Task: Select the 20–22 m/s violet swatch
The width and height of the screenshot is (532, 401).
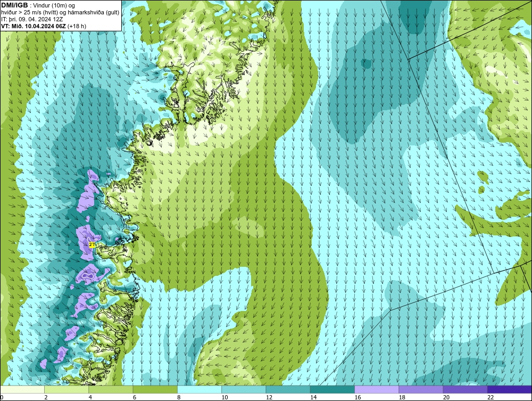Action: [465, 389]
